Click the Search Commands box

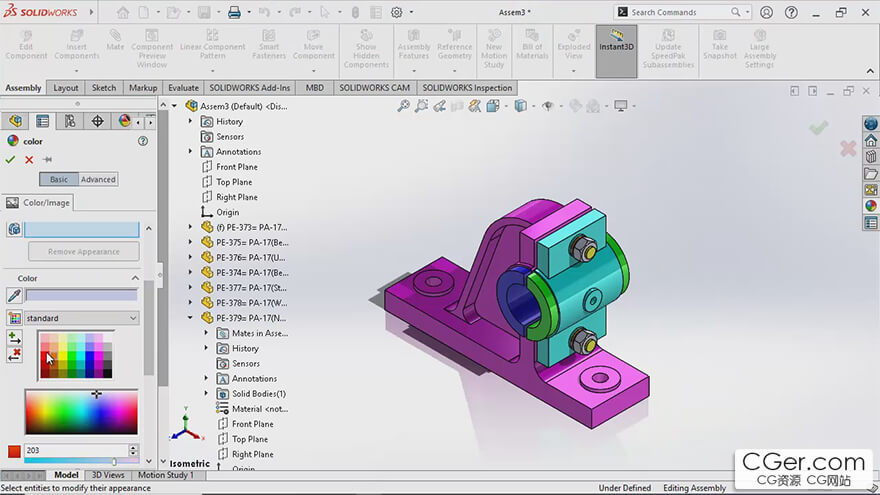tap(683, 12)
